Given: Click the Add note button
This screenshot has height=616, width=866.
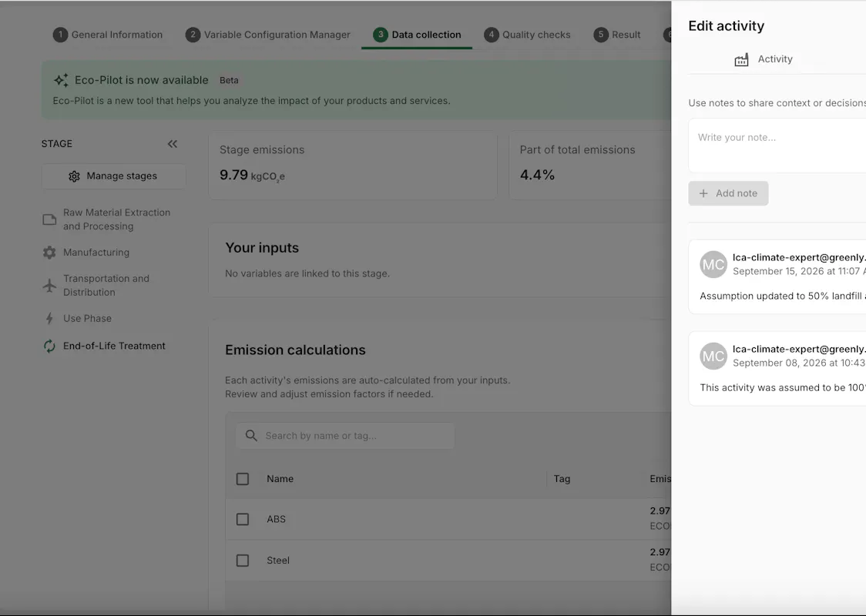Looking at the screenshot, I should click(x=728, y=193).
